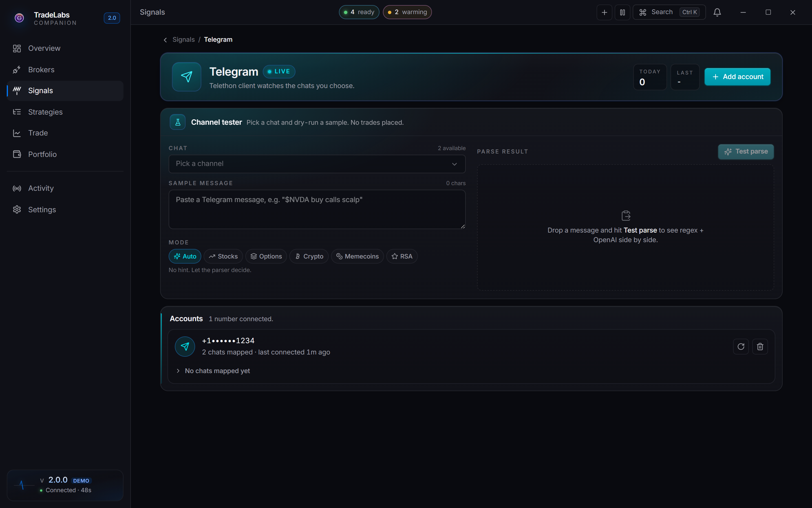Viewport: 812px width, 508px height.
Task: Click the +1••••••1234 phone number
Action: point(228,341)
